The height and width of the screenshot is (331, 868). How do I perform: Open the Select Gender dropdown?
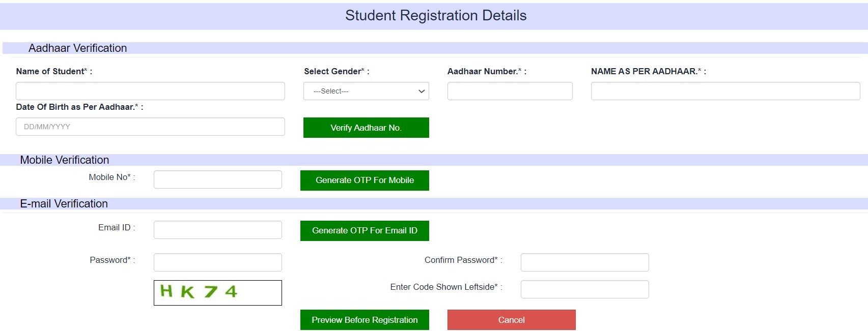[x=366, y=91]
